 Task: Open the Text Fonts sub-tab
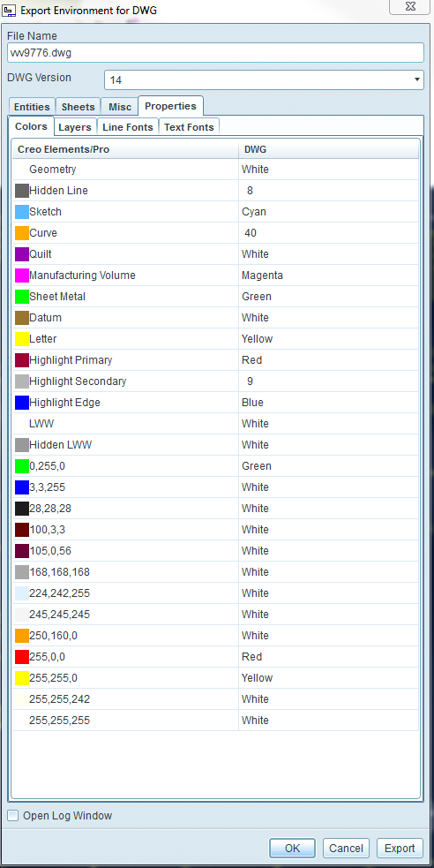point(189,127)
